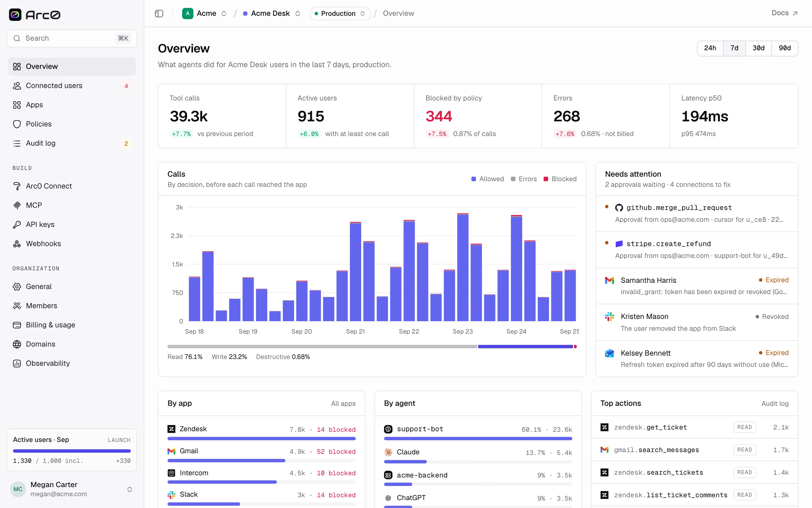The height and width of the screenshot is (508, 812).
Task: Select the 30d time range
Action: 758,48
